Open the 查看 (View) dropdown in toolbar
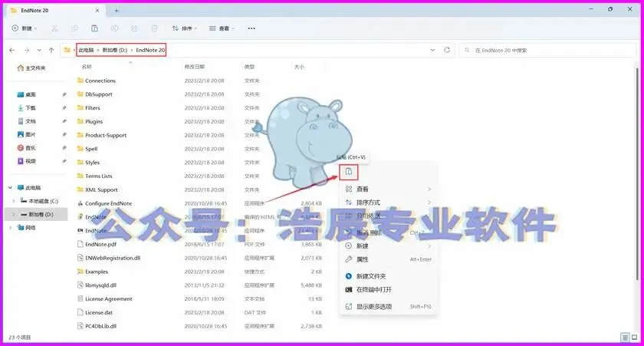Image resolution: width=644 pixels, height=346 pixels. [222, 28]
